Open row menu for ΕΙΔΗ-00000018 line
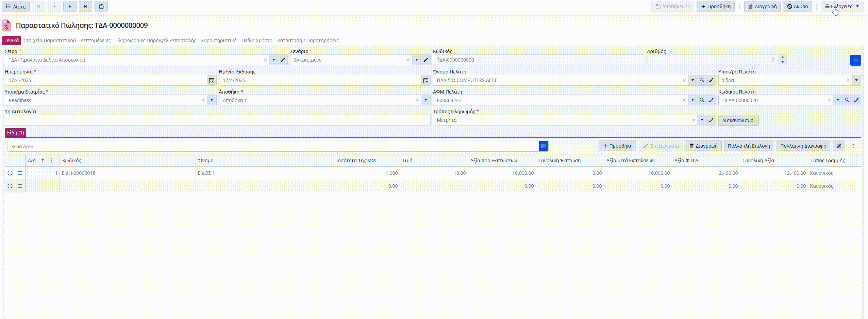This screenshot has width=868, height=319. point(20,173)
